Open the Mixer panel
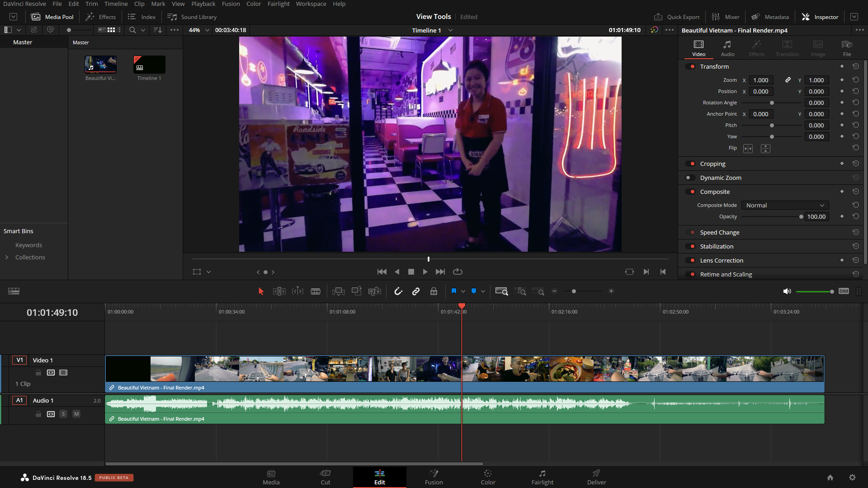868x488 pixels. click(726, 17)
